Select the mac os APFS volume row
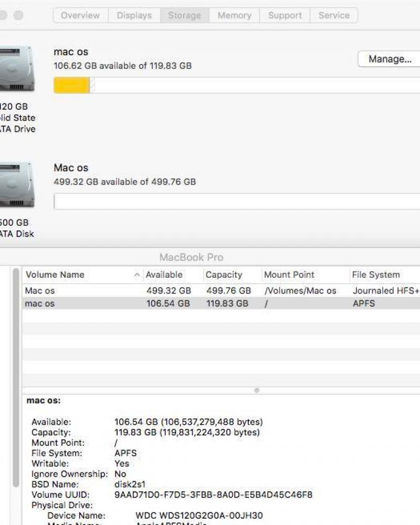This screenshot has height=525, width=420. coord(221,303)
